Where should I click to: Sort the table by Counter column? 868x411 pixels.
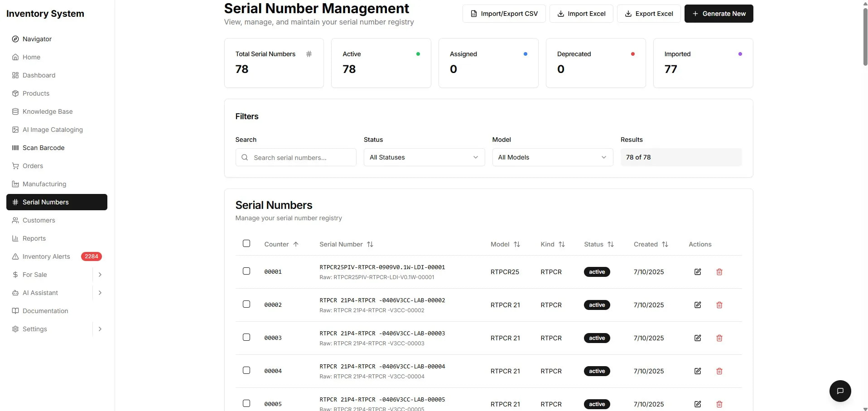click(281, 244)
